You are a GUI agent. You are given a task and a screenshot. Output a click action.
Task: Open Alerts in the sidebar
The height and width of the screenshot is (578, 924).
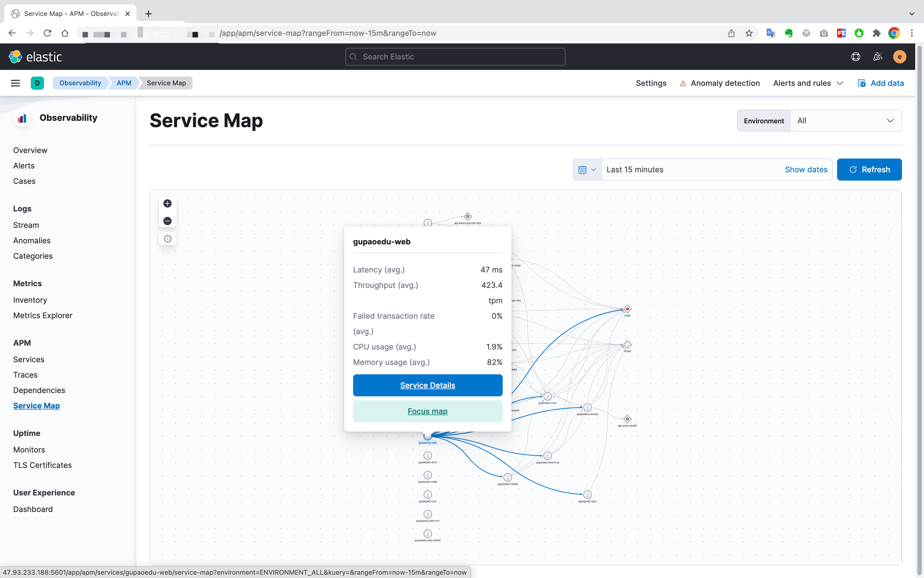pos(24,165)
